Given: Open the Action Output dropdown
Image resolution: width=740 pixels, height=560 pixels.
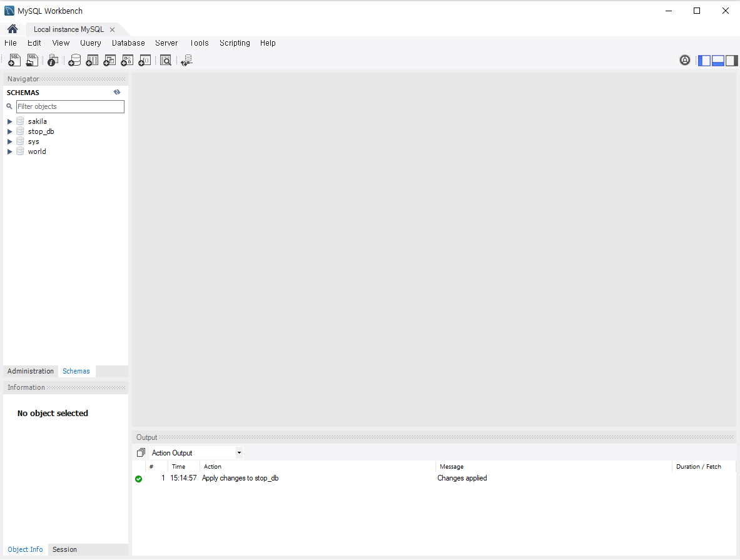Looking at the screenshot, I should tap(240, 453).
